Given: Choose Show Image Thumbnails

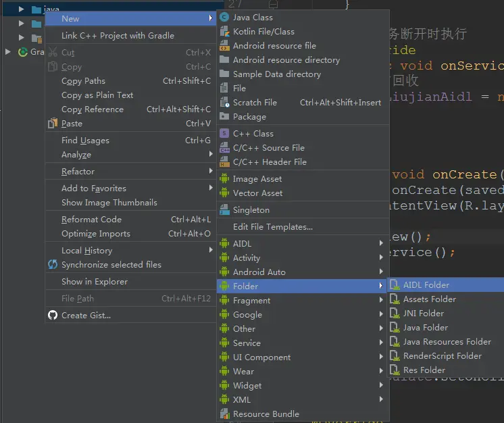Looking at the screenshot, I should [x=130, y=203].
